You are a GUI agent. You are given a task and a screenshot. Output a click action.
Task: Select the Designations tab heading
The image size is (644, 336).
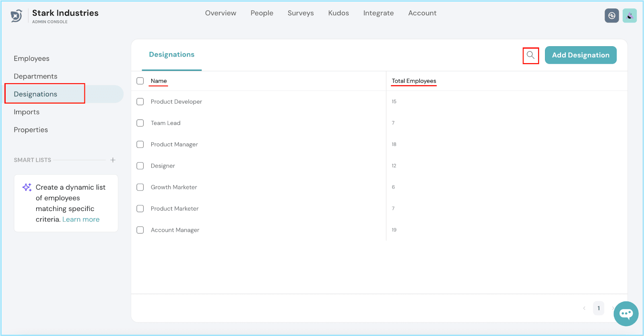[171, 55]
